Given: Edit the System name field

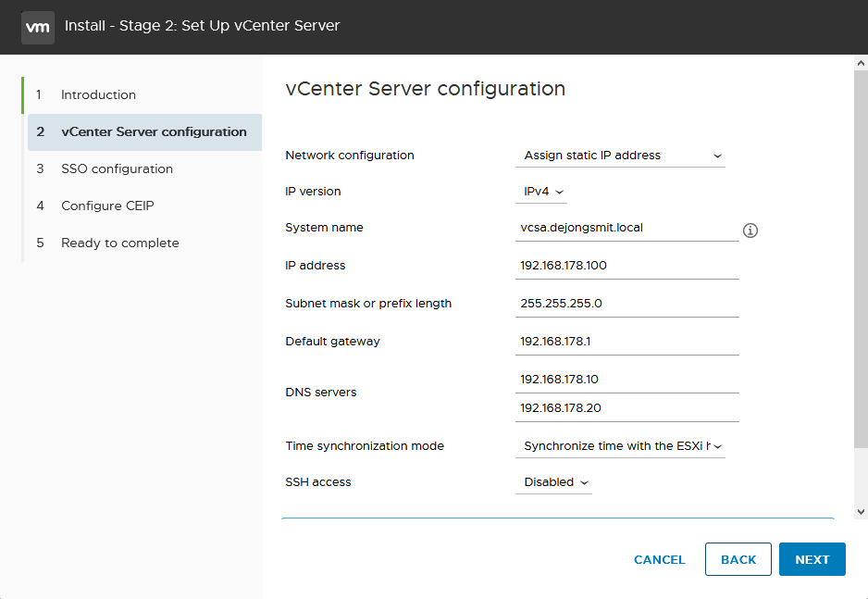Looking at the screenshot, I should point(627,228).
